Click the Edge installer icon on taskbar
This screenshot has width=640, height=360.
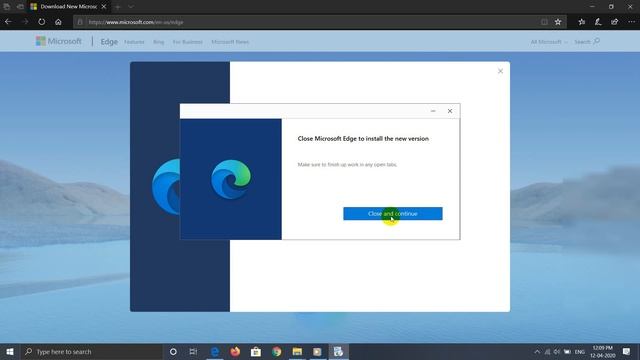(338, 351)
